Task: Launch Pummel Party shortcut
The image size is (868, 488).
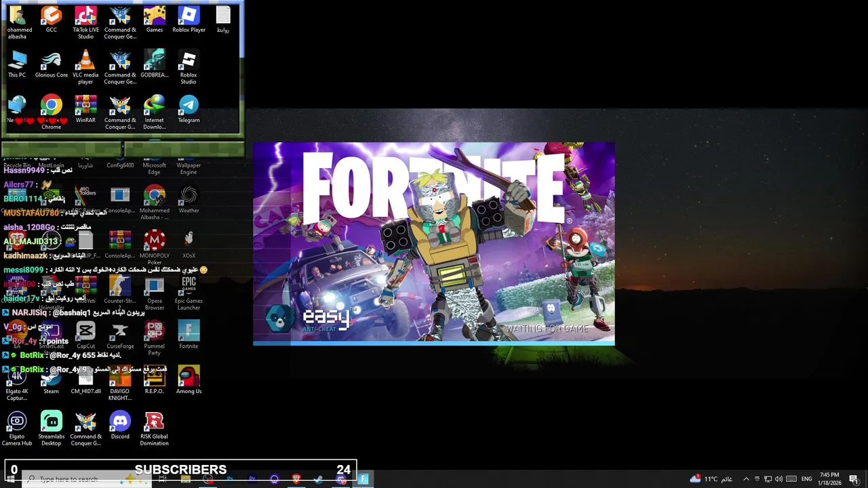Action: coord(154,339)
